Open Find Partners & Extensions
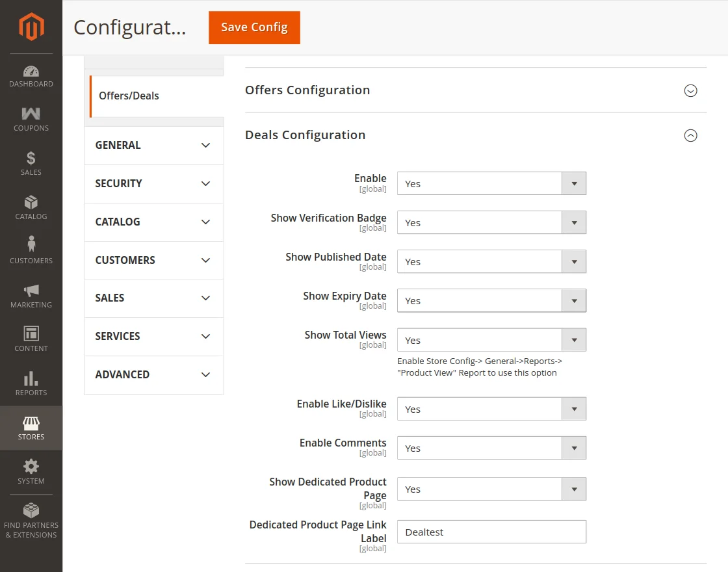728x572 pixels. tap(31, 520)
